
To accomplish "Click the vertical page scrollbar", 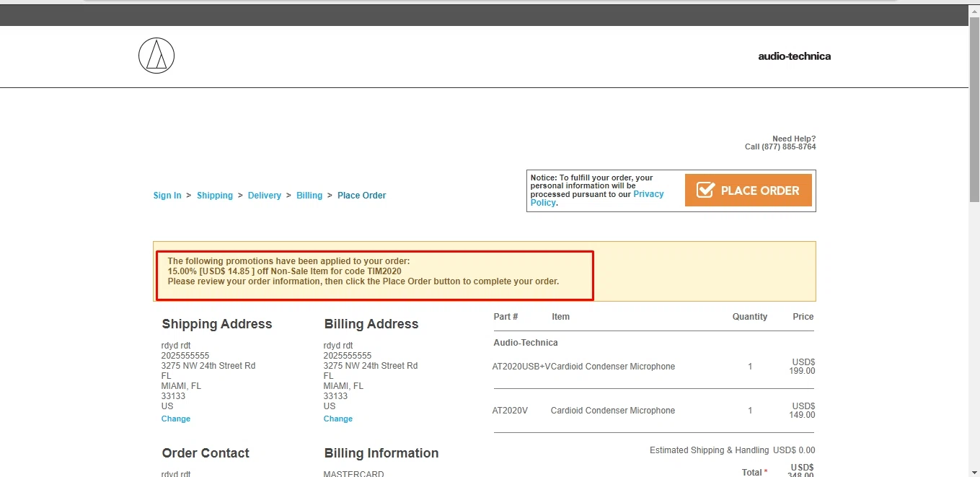I will (974, 108).
